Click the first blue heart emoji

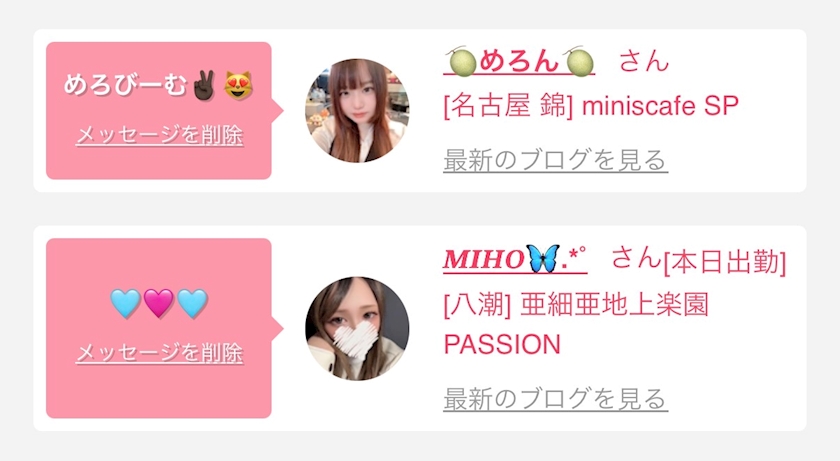(x=125, y=303)
